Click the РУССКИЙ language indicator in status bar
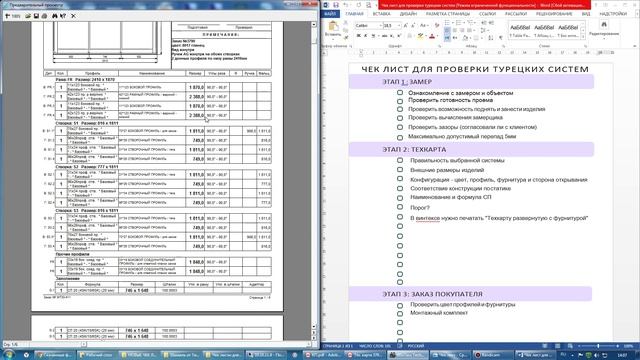640x360 pixels. [x=416, y=346]
